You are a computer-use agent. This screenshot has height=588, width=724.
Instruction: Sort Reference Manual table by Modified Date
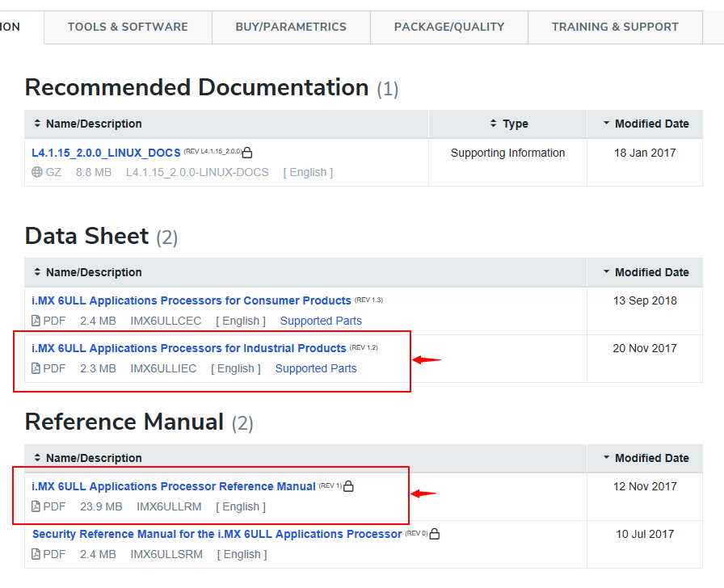click(x=646, y=458)
